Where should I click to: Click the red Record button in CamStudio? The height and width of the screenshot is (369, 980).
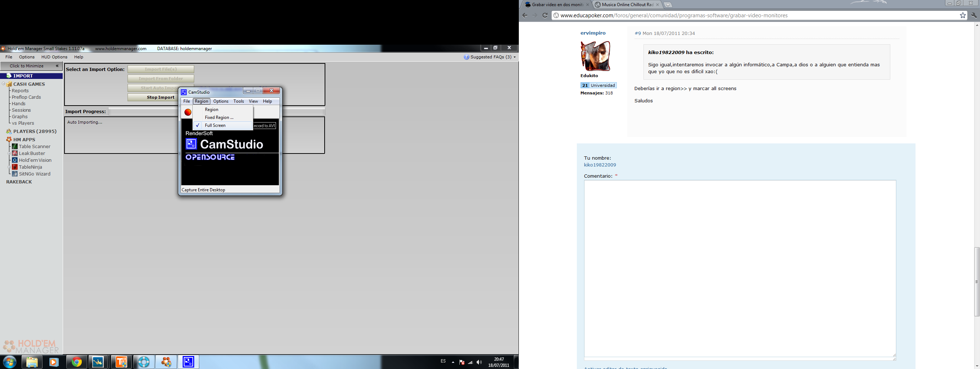[188, 112]
